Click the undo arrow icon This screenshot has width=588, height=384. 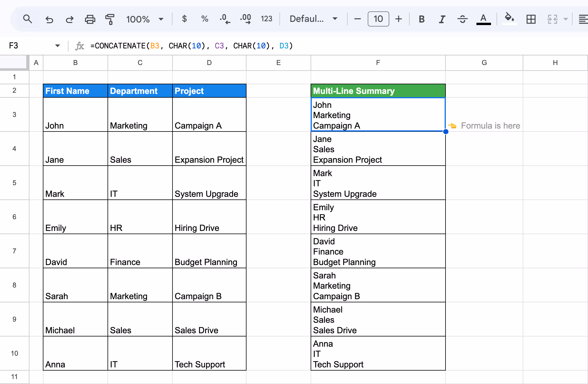coord(49,19)
